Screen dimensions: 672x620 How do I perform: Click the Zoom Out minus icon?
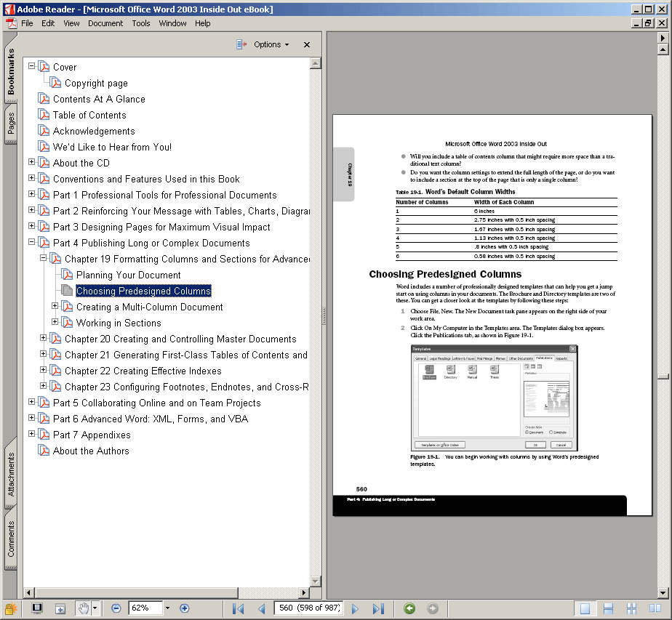pyautogui.click(x=116, y=608)
